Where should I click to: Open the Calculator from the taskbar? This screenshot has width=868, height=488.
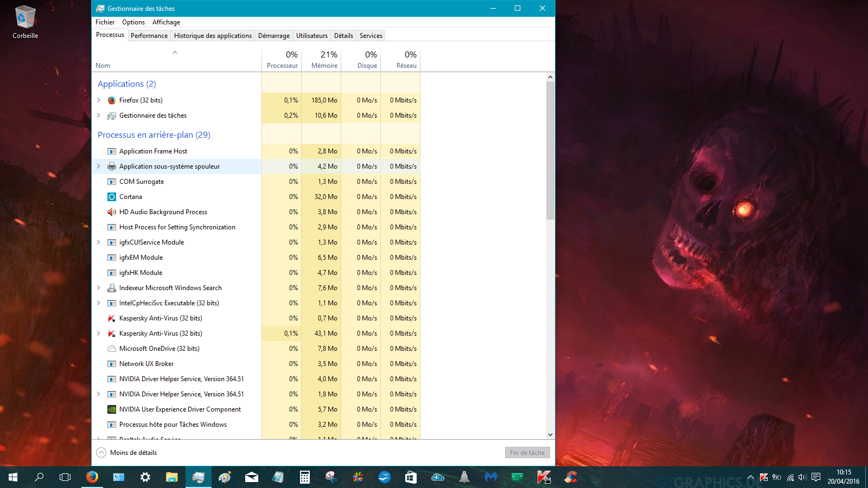305,477
